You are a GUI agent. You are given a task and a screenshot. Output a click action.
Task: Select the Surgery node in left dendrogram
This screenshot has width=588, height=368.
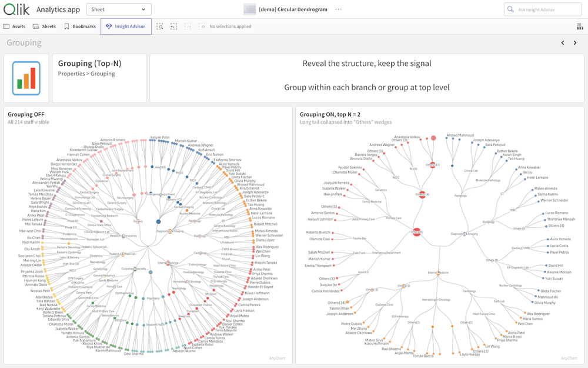[x=138, y=221]
